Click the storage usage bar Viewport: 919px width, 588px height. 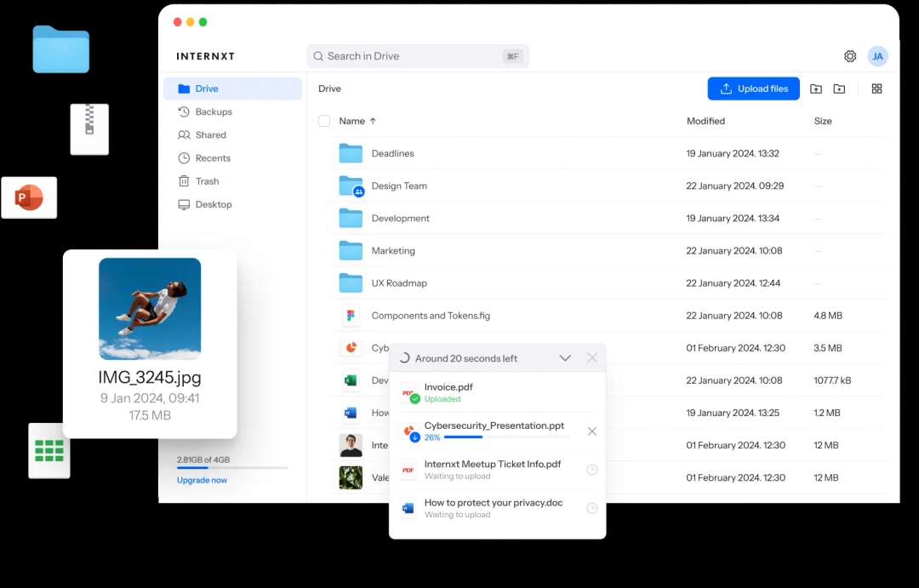(x=231, y=468)
